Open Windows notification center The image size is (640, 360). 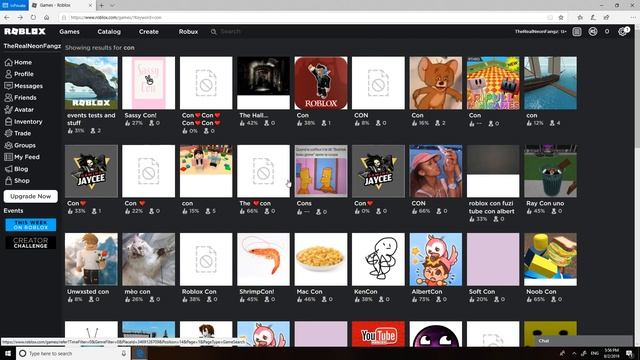629,353
